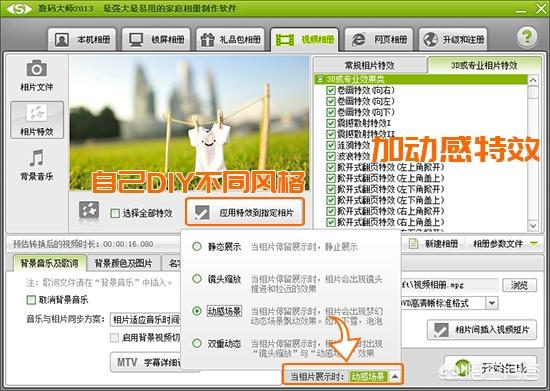Click 应用特效到指定相片 button
Viewport: 550px width, 391px height.
(244, 212)
